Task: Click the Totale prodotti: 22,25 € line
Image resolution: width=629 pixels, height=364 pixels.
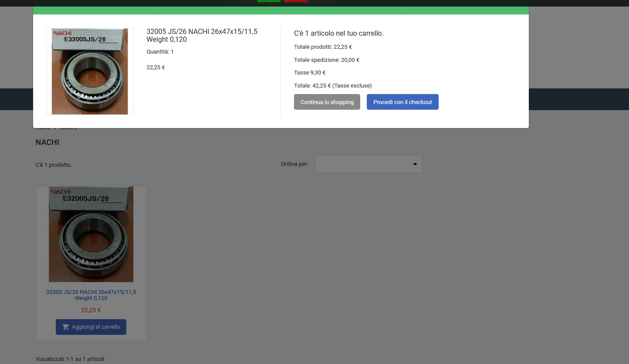Action: [323, 47]
